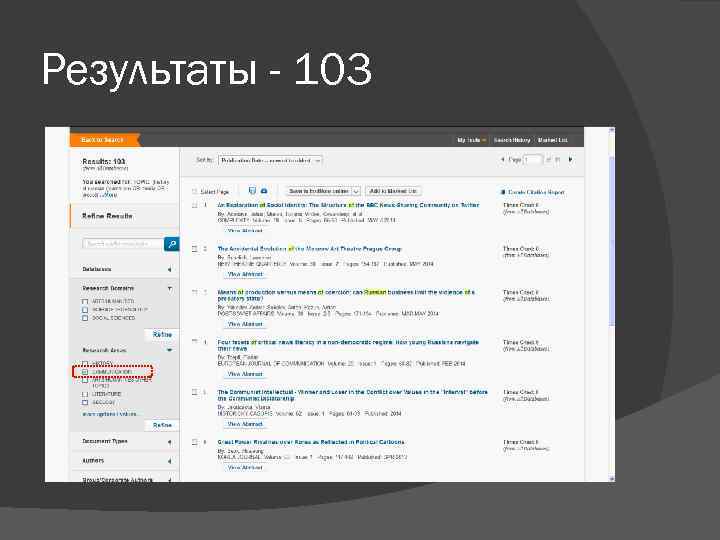Tick the Select Page checkbox
This screenshot has width=720, height=540.
click(x=195, y=191)
